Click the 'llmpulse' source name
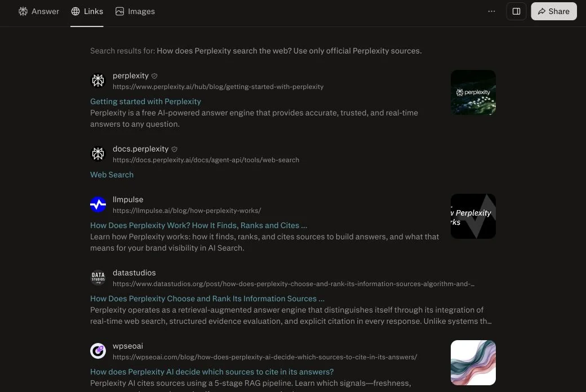586x392 pixels. pyautogui.click(x=128, y=199)
